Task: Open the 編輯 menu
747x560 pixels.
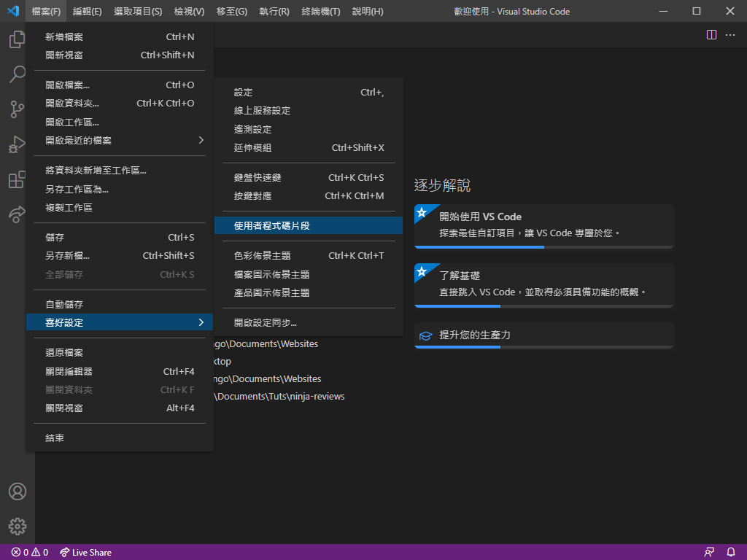Action: (87, 11)
